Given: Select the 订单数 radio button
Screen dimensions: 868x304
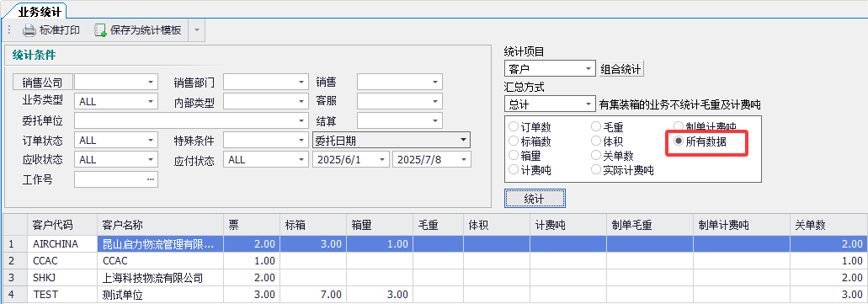Looking at the screenshot, I should (x=514, y=126).
